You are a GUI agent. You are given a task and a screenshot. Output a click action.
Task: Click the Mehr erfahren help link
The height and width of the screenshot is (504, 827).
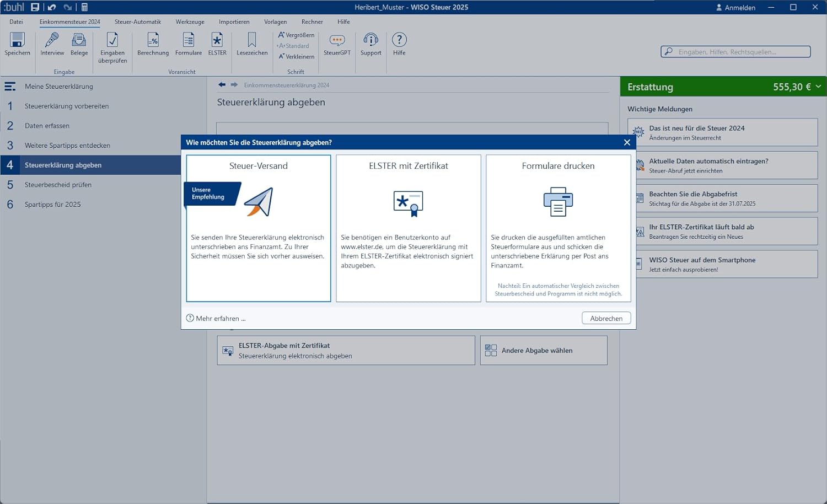[216, 318]
